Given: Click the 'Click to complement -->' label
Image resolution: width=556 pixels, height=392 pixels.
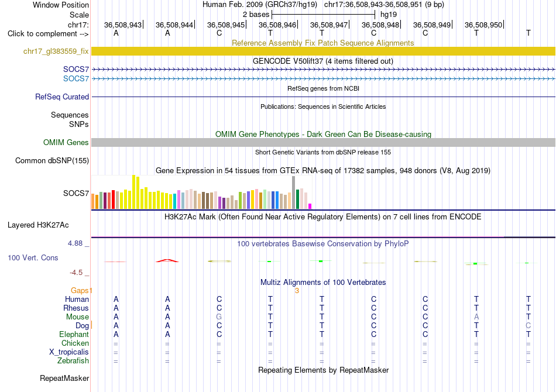Looking at the screenshot, I should click(x=48, y=34).
